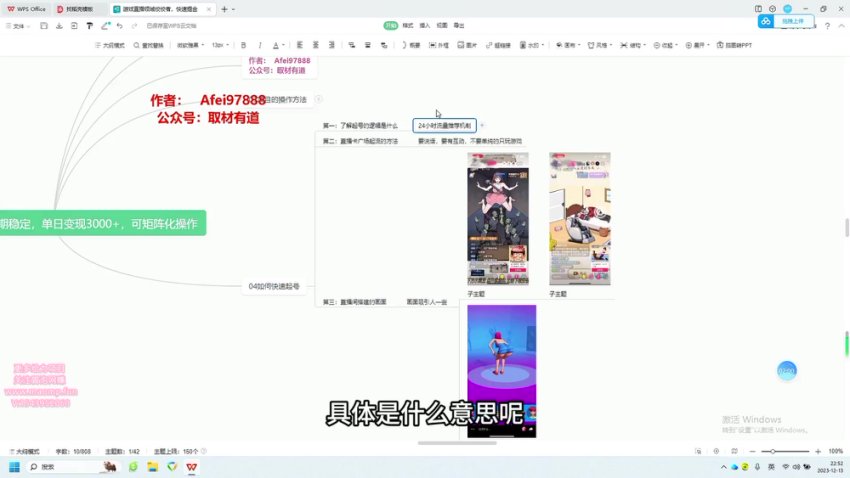The image size is (850, 478).
Task: Toggle italic text formatting
Action: pos(259,45)
